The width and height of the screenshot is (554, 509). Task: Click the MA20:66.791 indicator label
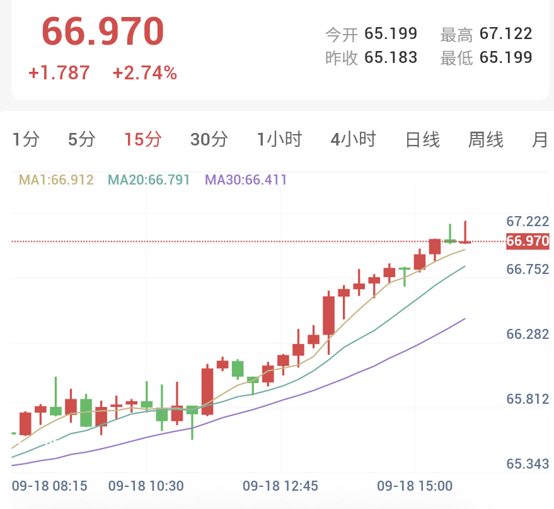[x=149, y=180]
